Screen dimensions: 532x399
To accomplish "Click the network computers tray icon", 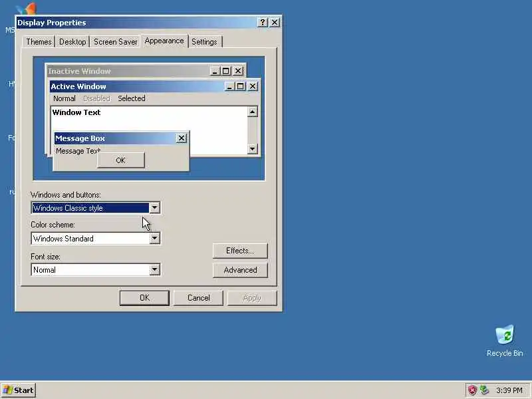I will click(x=484, y=390).
